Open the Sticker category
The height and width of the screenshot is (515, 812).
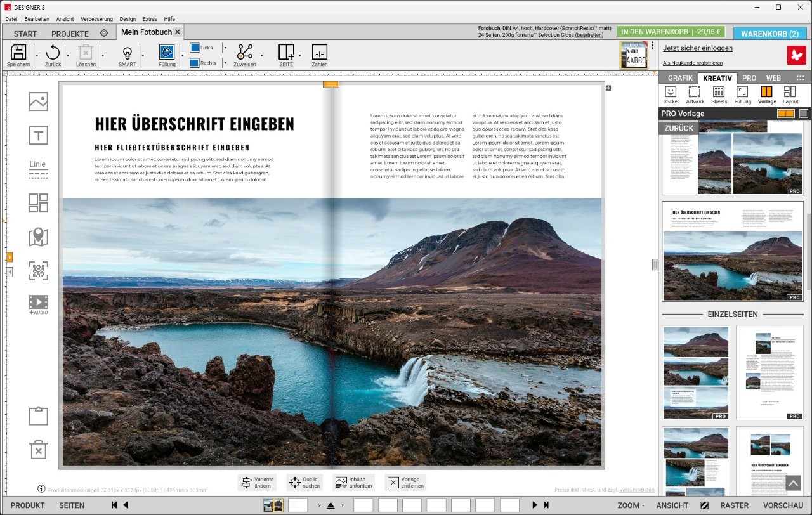pyautogui.click(x=671, y=95)
